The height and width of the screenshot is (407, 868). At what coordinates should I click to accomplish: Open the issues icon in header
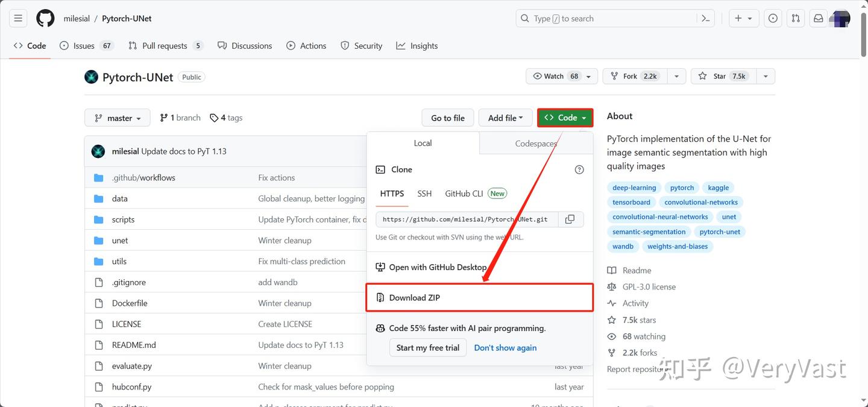[x=773, y=19]
